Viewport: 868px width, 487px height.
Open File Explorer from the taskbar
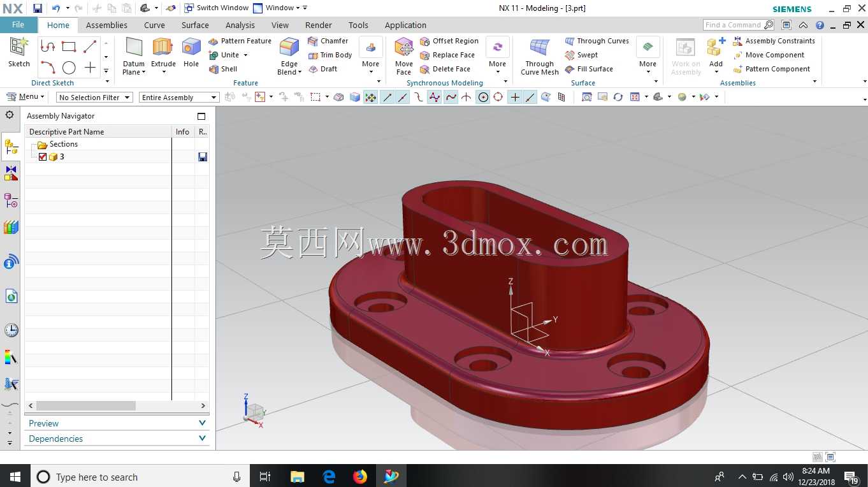click(x=297, y=476)
